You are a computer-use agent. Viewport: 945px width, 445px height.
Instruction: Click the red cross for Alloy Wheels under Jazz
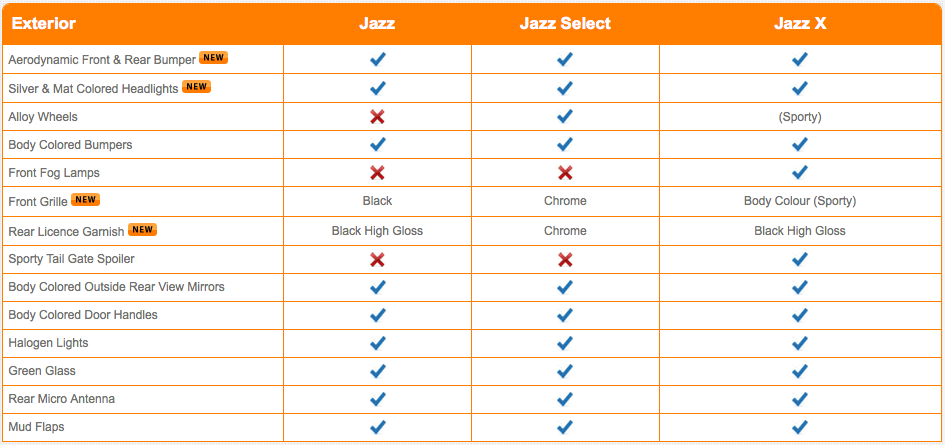377,116
